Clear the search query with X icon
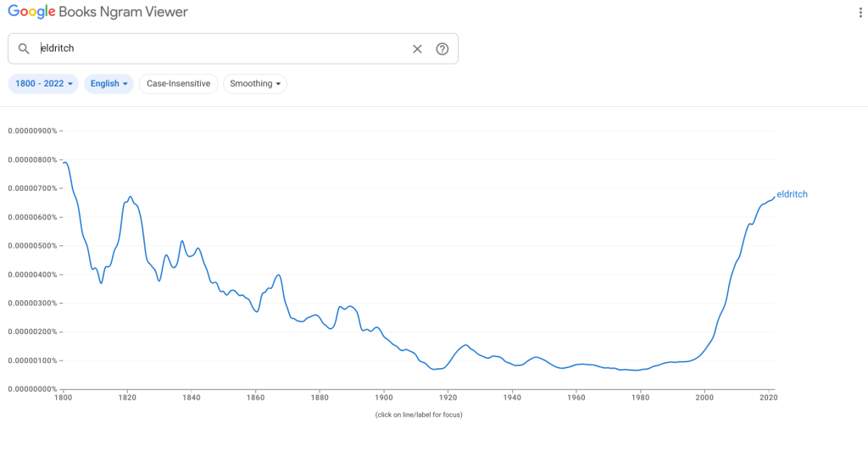This screenshot has height=452, width=868. click(x=417, y=49)
